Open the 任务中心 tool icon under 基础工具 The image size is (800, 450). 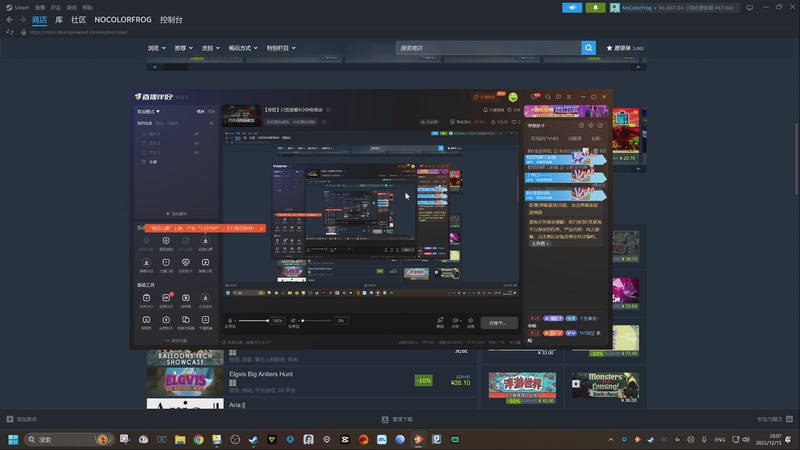146,298
